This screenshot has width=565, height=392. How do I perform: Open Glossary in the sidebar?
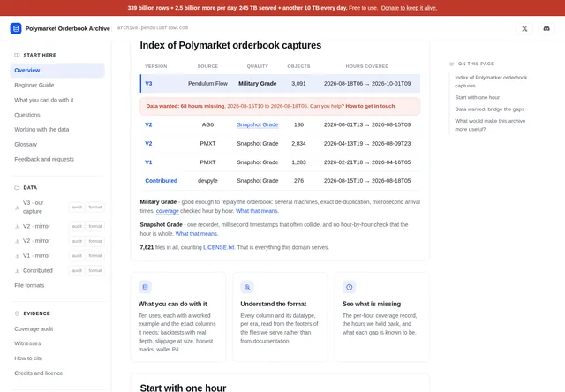[26, 144]
